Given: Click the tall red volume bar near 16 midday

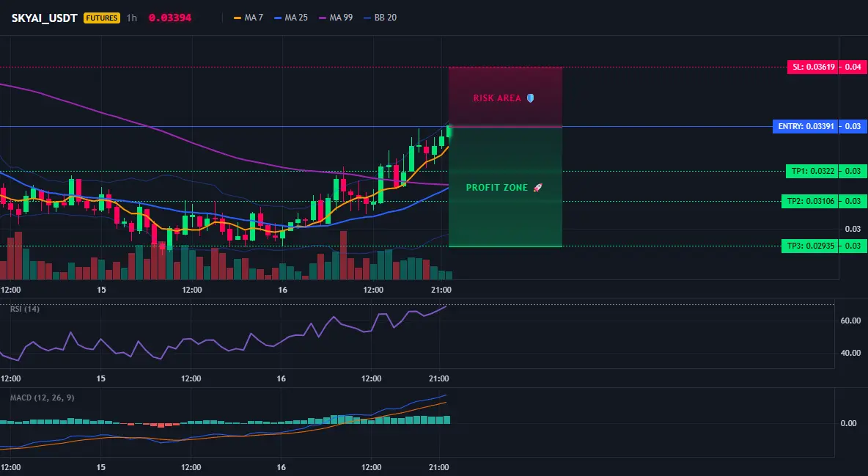Looking at the screenshot, I should click(x=343, y=255).
